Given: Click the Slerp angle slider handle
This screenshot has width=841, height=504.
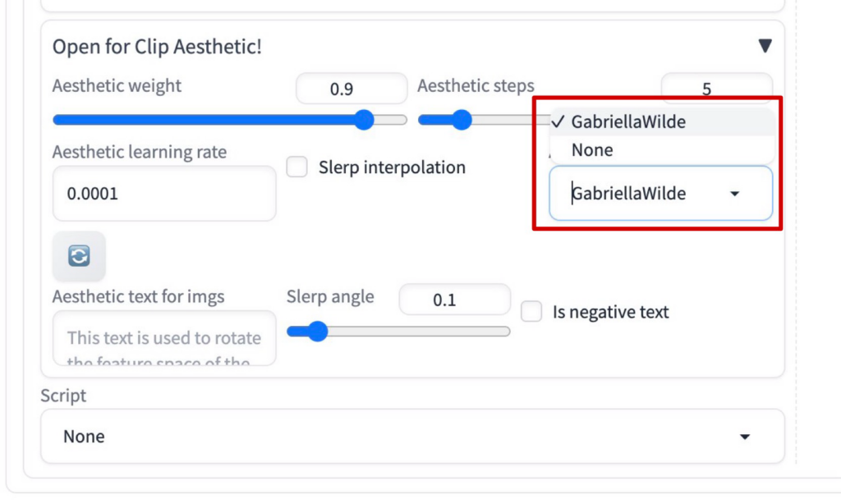Looking at the screenshot, I should coord(317,332).
